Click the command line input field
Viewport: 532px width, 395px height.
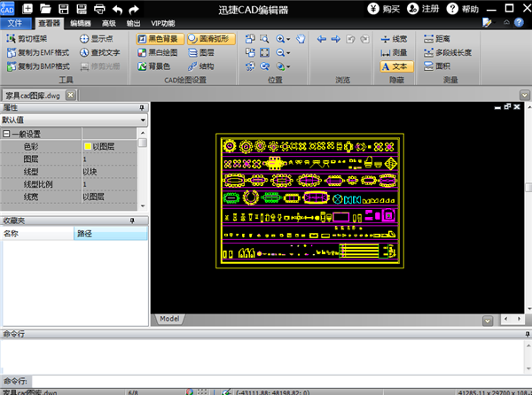pos(266,380)
